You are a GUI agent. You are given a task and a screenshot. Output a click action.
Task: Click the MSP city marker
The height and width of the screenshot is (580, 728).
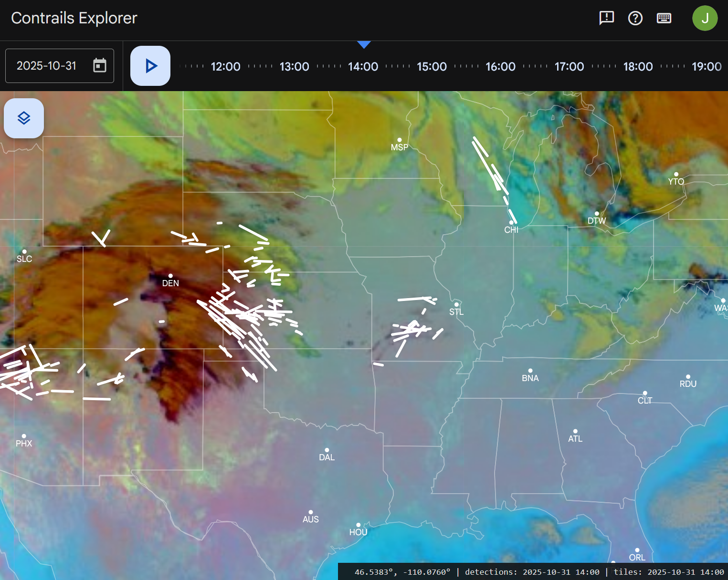click(x=400, y=140)
